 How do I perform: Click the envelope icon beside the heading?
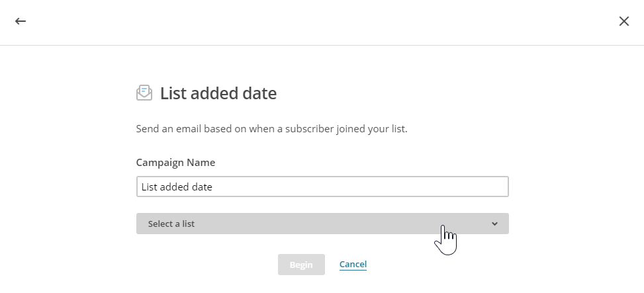[144, 93]
